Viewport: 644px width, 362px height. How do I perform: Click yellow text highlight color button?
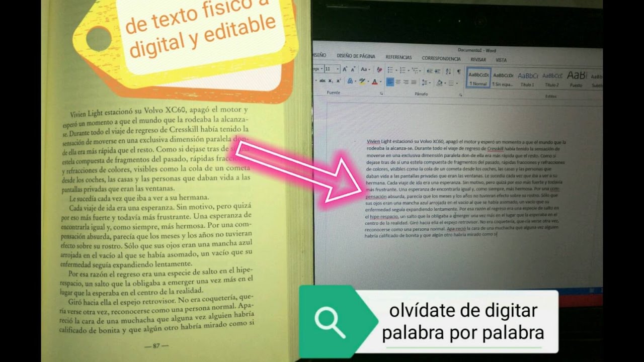point(362,81)
